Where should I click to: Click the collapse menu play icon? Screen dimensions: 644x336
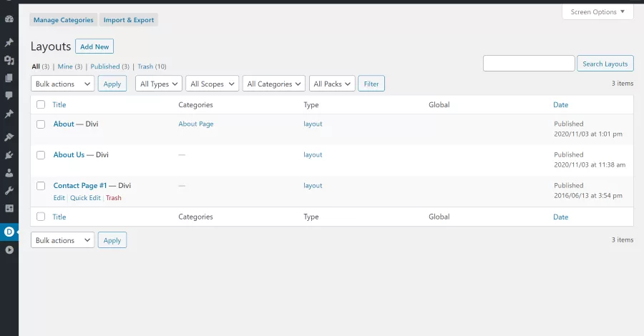tap(9, 249)
